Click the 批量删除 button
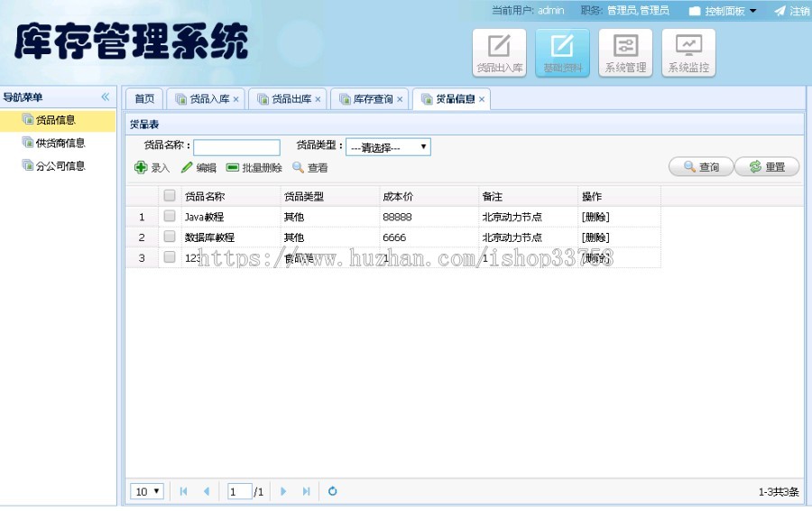812x511 pixels. coord(254,167)
